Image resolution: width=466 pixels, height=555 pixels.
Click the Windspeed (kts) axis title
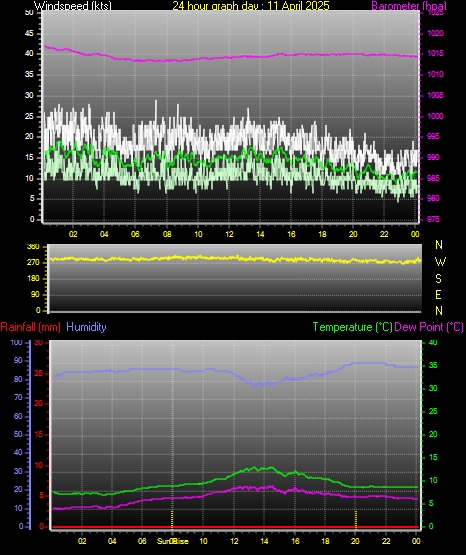click(73, 5)
